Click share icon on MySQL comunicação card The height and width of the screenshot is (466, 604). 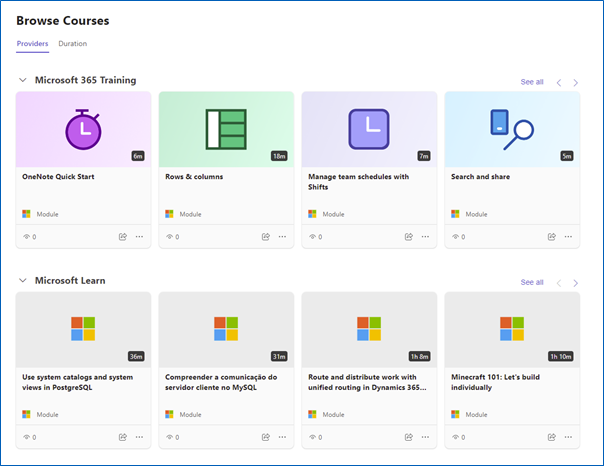click(x=266, y=437)
